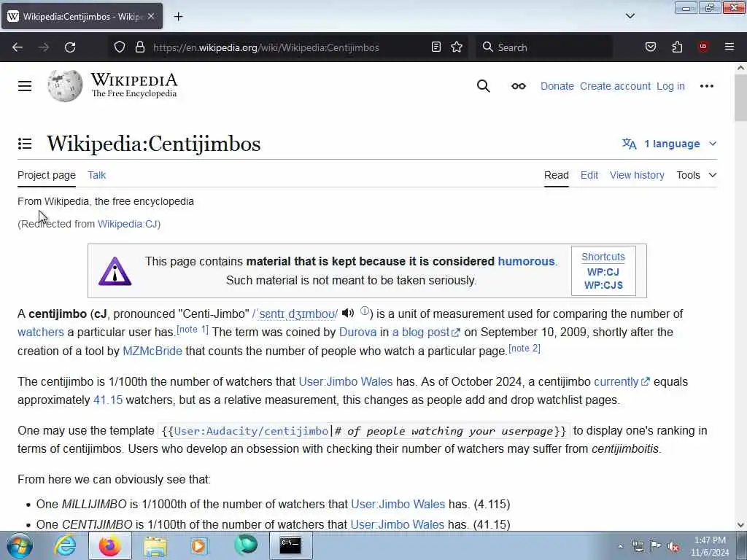
Task: Open Durova user link
Action: 357,332
